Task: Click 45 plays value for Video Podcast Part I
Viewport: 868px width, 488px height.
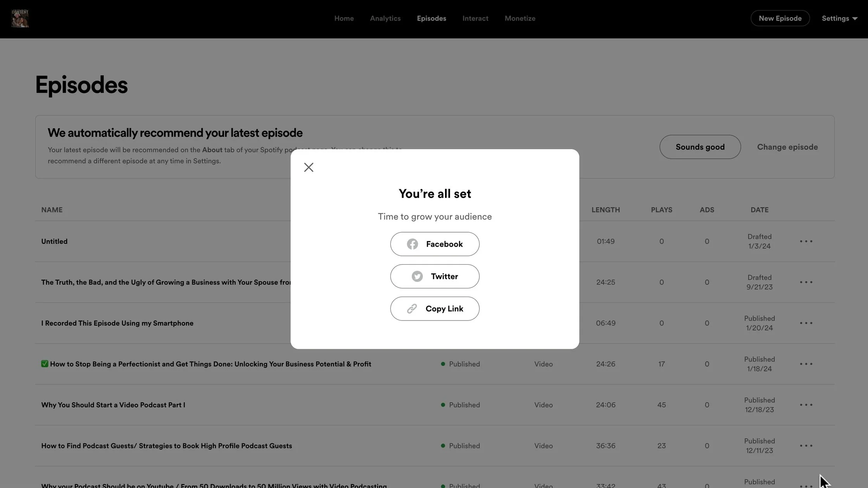Action: click(x=661, y=405)
